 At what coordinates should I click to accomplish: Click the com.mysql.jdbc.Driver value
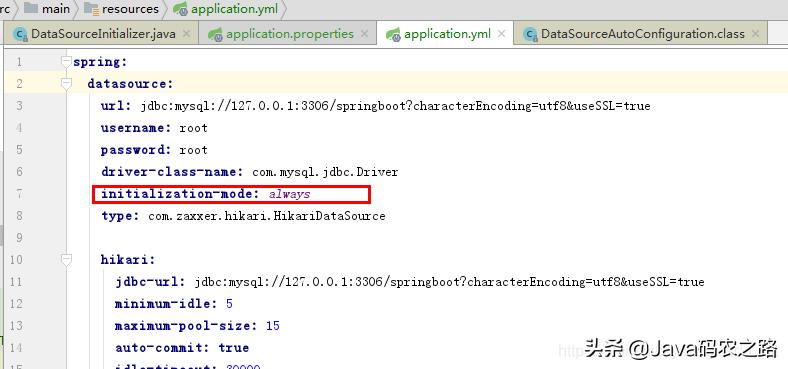[325, 172]
